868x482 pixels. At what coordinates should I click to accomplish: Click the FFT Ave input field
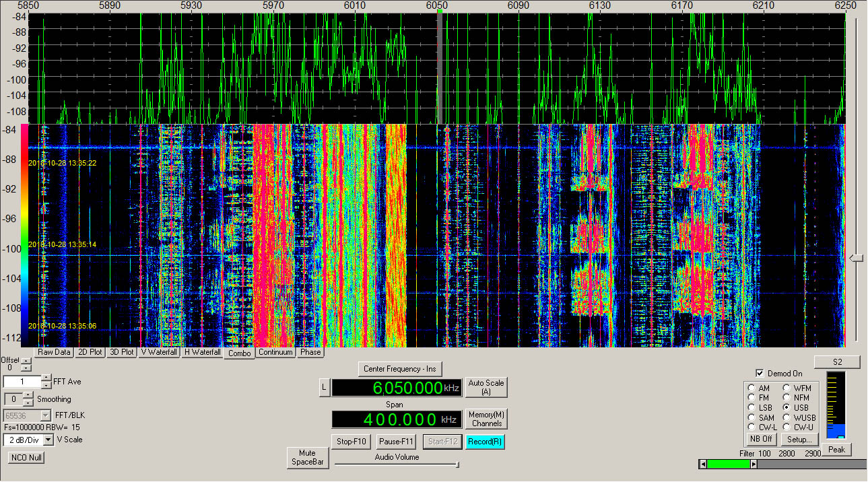(22, 382)
